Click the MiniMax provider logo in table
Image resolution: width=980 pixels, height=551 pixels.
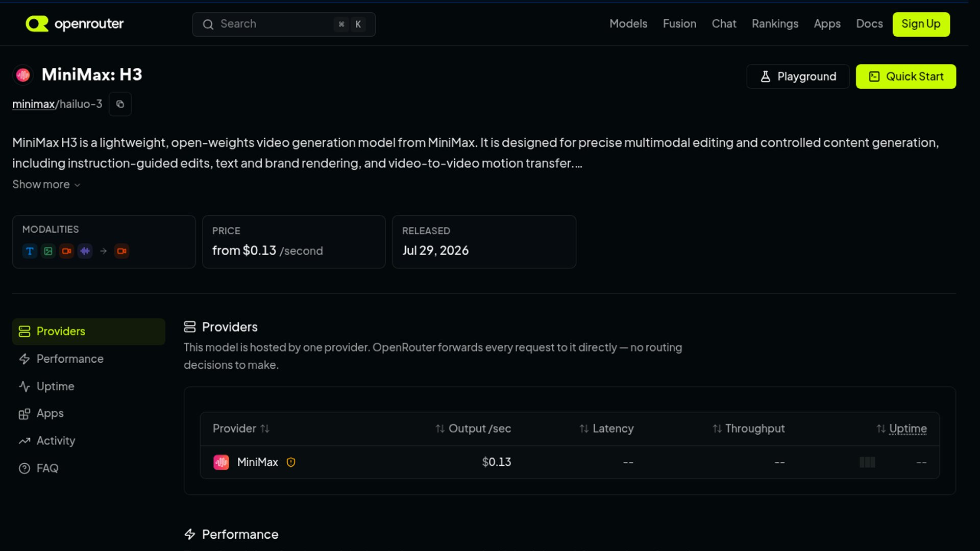(221, 462)
